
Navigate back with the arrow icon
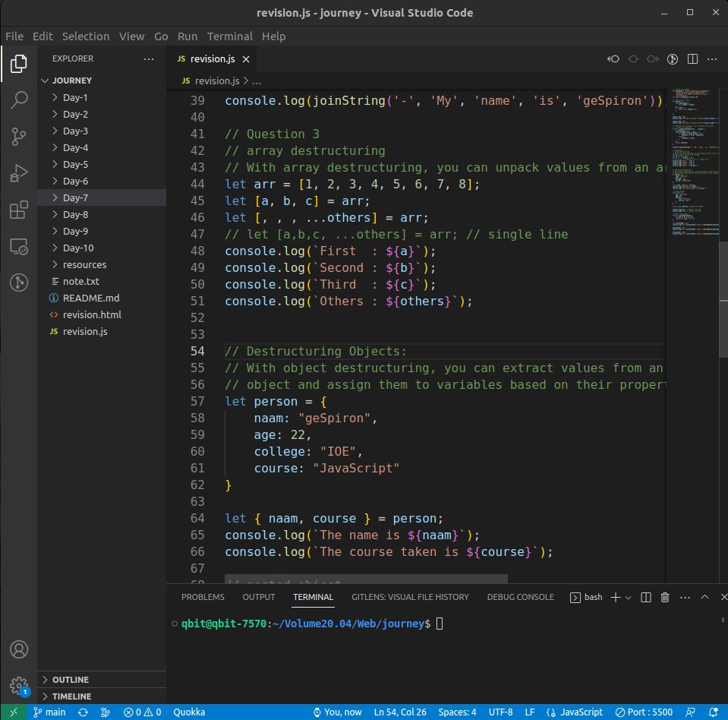pyautogui.click(x=615, y=58)
